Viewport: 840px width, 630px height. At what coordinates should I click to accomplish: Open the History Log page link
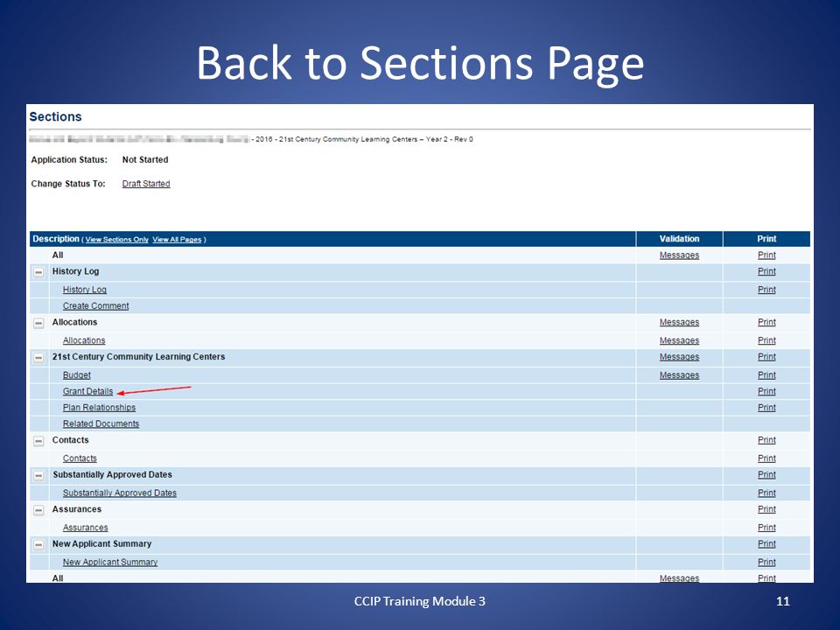tap(85, 290)
